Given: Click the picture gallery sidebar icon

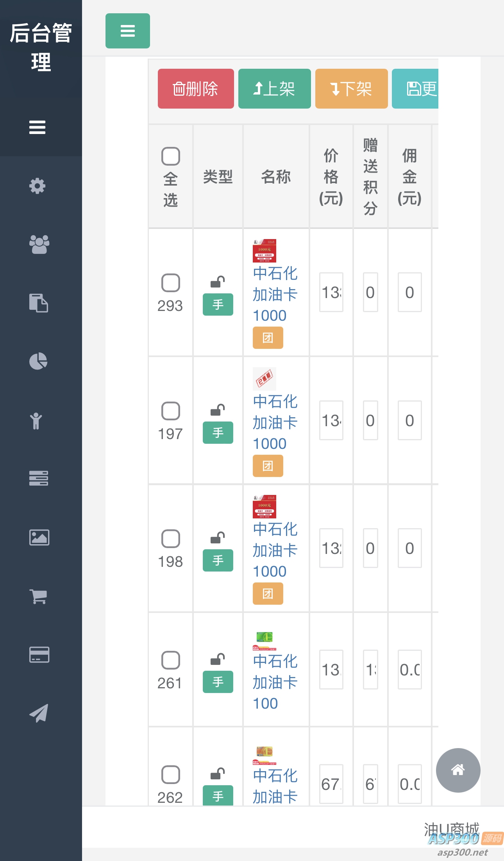Looking at the screenshot, I should (x=39, y=538).
